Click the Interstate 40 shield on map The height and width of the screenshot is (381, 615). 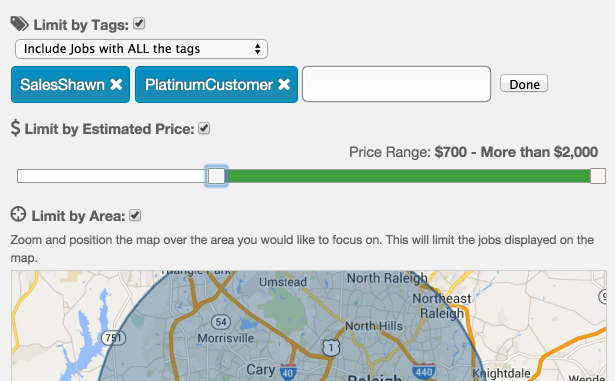288,372
